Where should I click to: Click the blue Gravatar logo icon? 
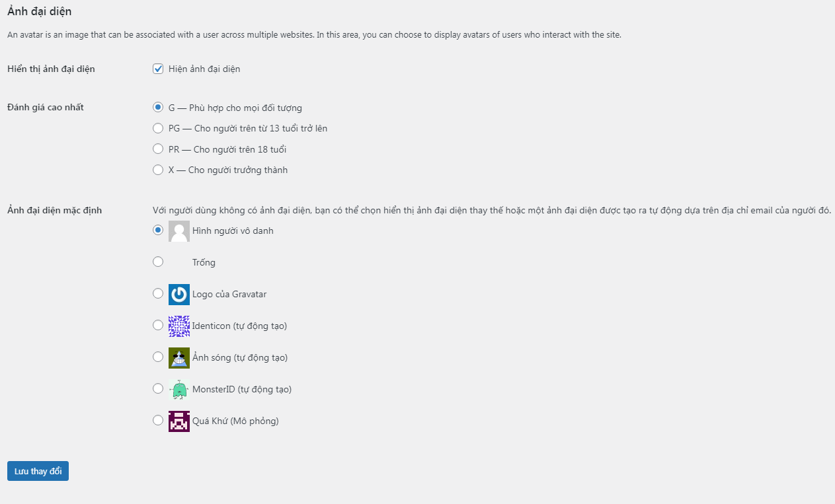click(x=179, y=295)
